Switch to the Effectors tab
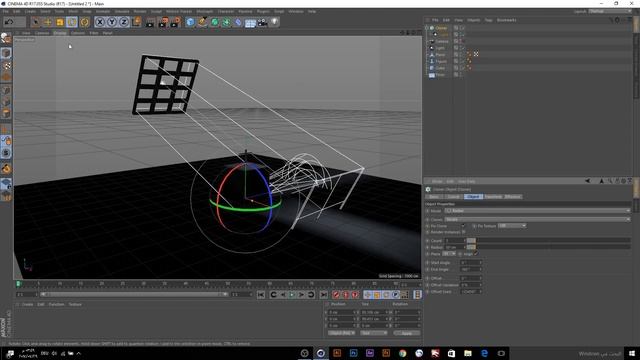 point(513,197)
